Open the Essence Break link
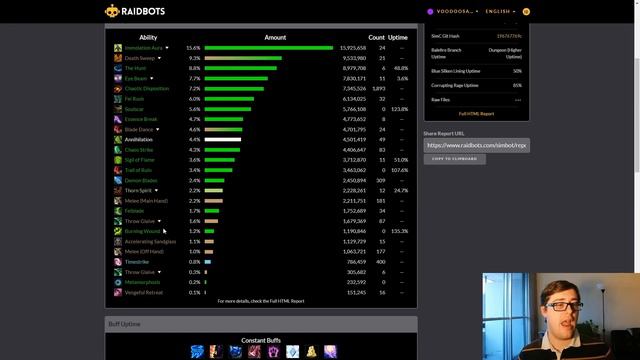This screenshot has height=360, width=640. pyautogui.click(x=141, y=119)
